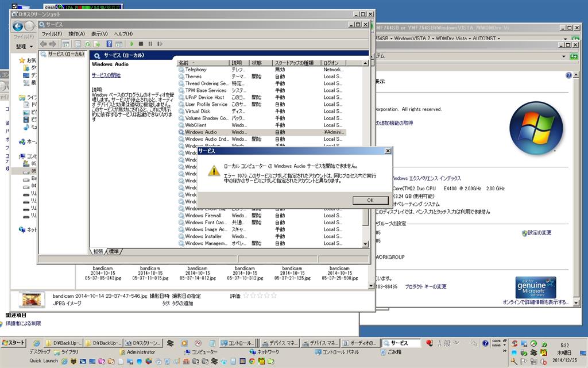
Task: Click the 撮影日の指定 field
Action: [187, 296]
